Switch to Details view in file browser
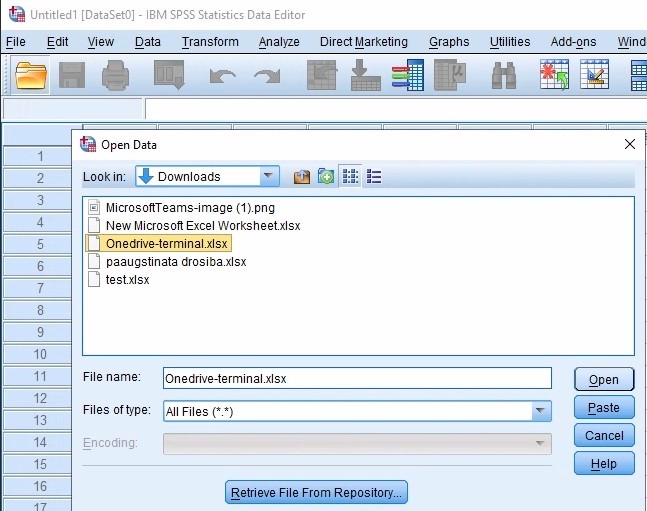 (374, 177)
